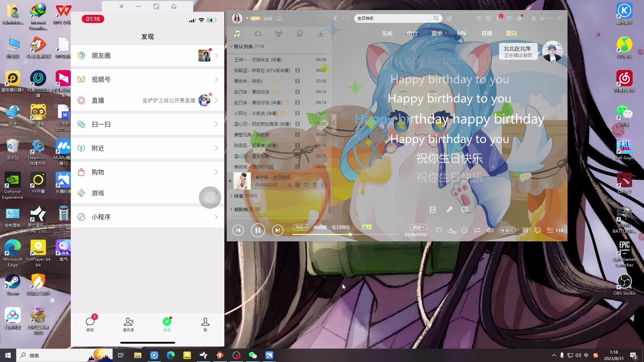Click the lyric comment bubble icon
Viewport: 644px width, 362px height.
pos(465,209)
